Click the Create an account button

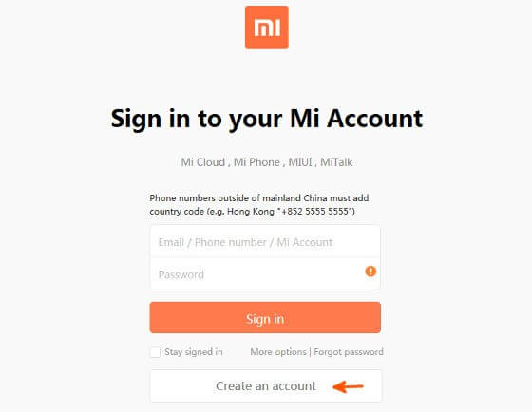(x=266, y=385)
